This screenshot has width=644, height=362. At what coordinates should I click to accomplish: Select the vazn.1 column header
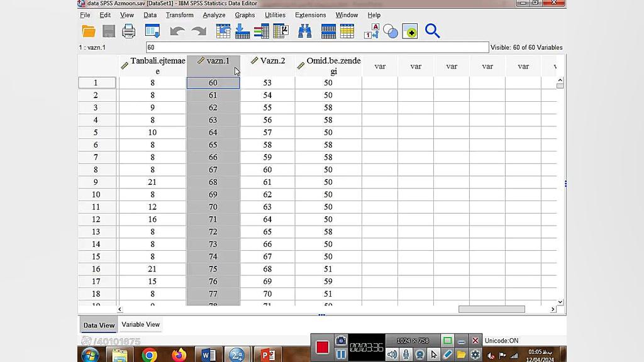point(213,65)
